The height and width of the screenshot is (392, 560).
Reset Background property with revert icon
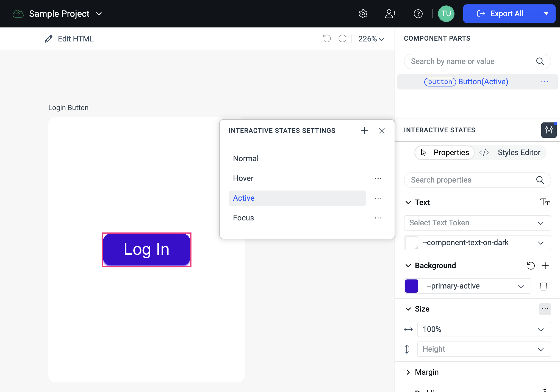531,265
